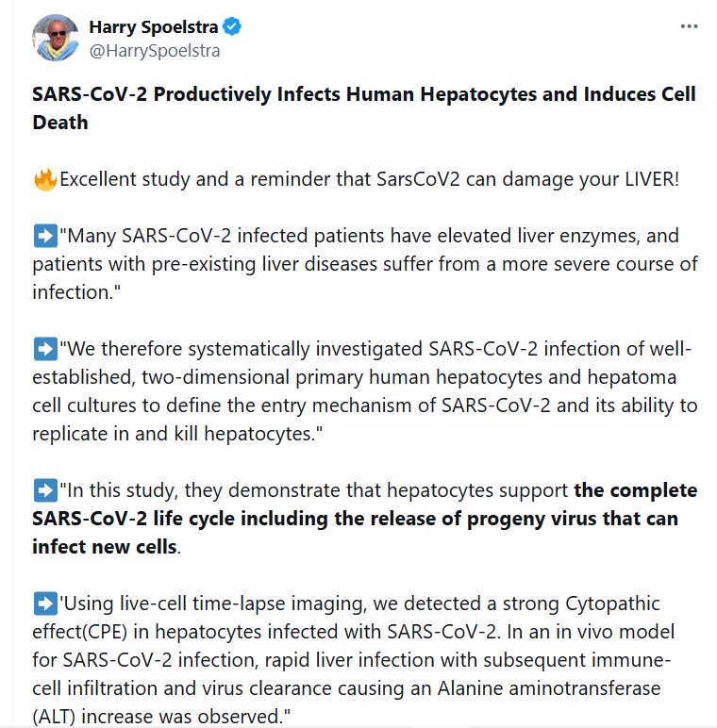This screenshot has width=717, height=728.
Task: Click Harry Spoelstra's profile avatar
Action: (56, 39)
